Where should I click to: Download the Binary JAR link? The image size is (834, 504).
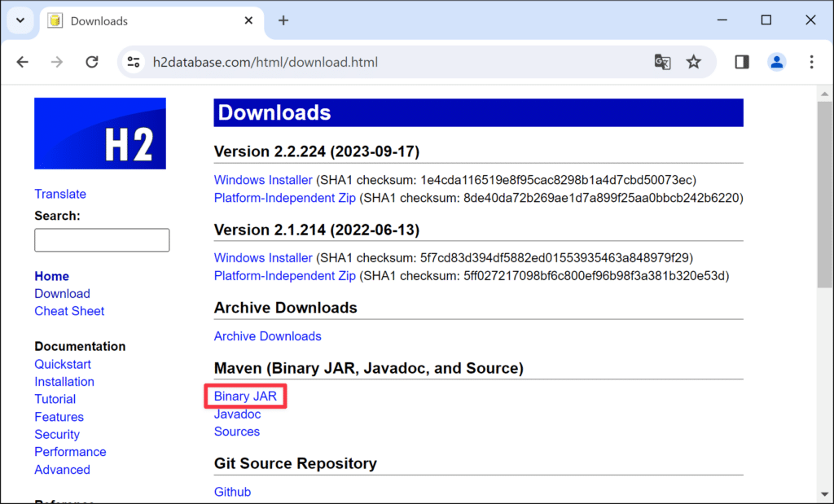click(x=245, y=397)
